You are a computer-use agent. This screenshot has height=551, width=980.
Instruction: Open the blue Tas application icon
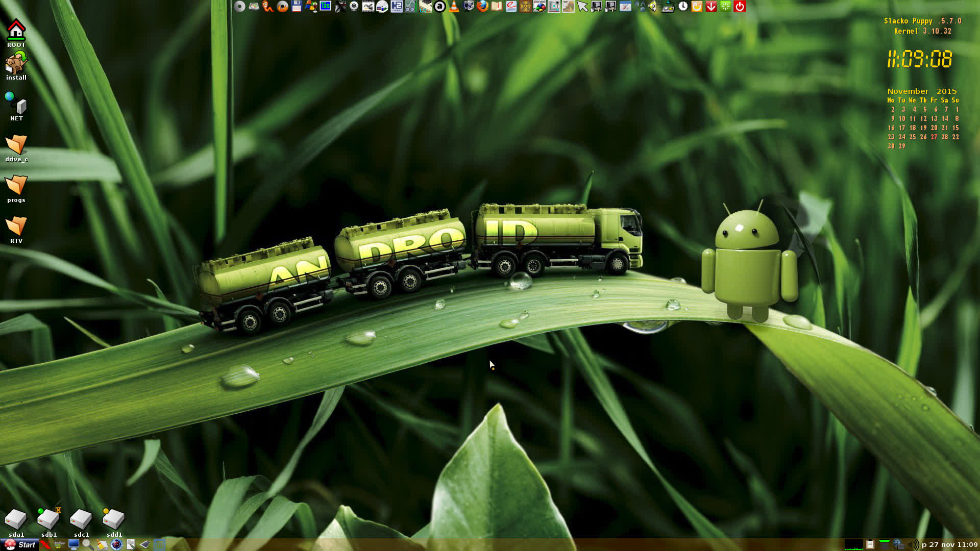[x=325, y=6]
